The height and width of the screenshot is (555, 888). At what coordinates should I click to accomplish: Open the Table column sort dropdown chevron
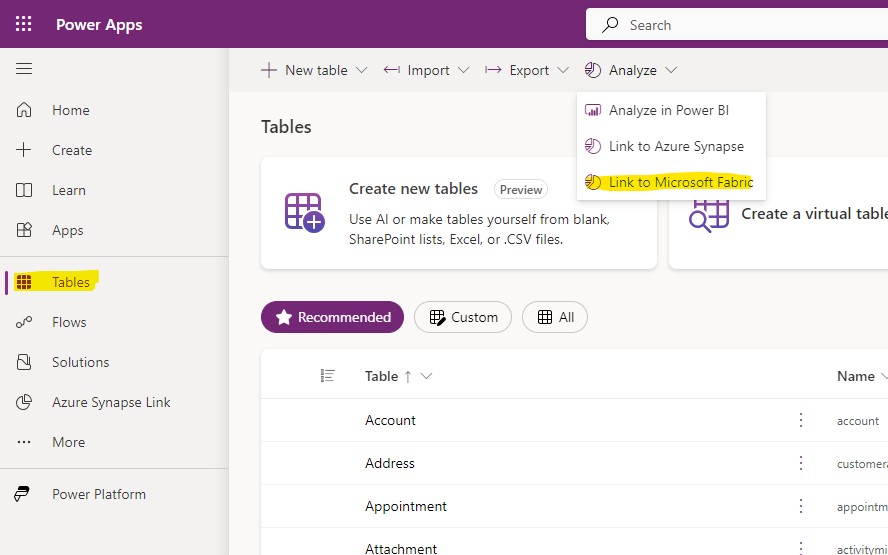[426, 376]
